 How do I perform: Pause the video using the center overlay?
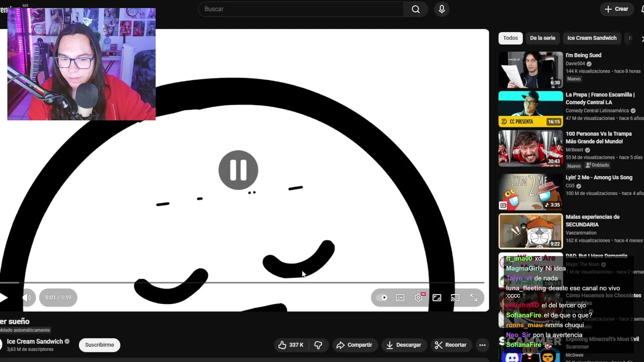pos(238,170)
